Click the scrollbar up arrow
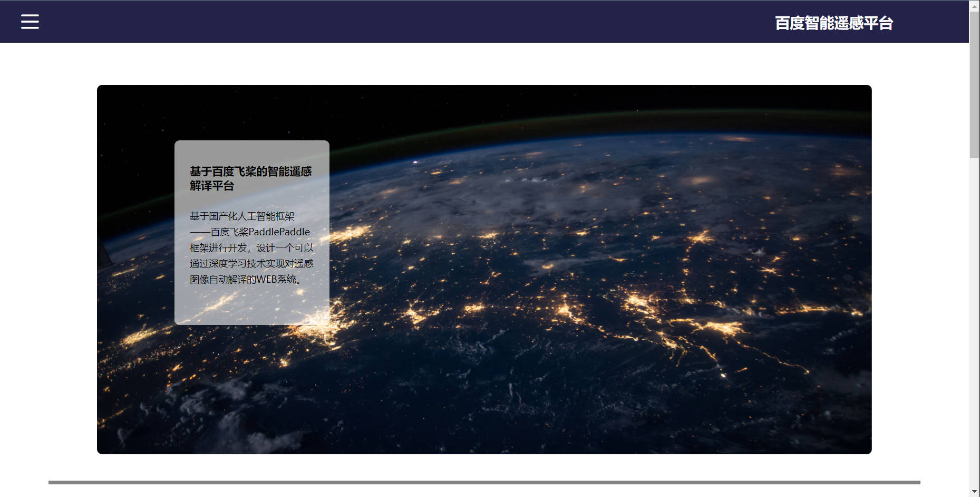 974,5
